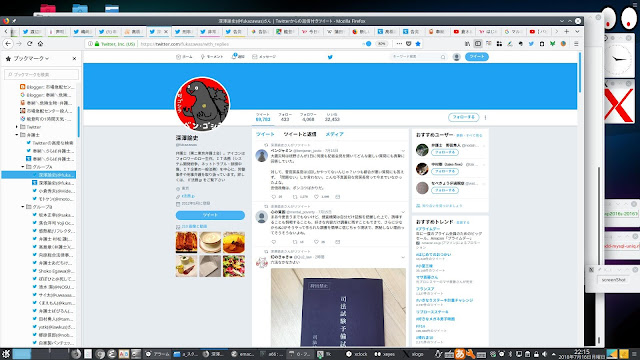This screenshot has height=360, width=640.
Task: Open the Twitter Moments nav link
Action: [x=212, y=57]
